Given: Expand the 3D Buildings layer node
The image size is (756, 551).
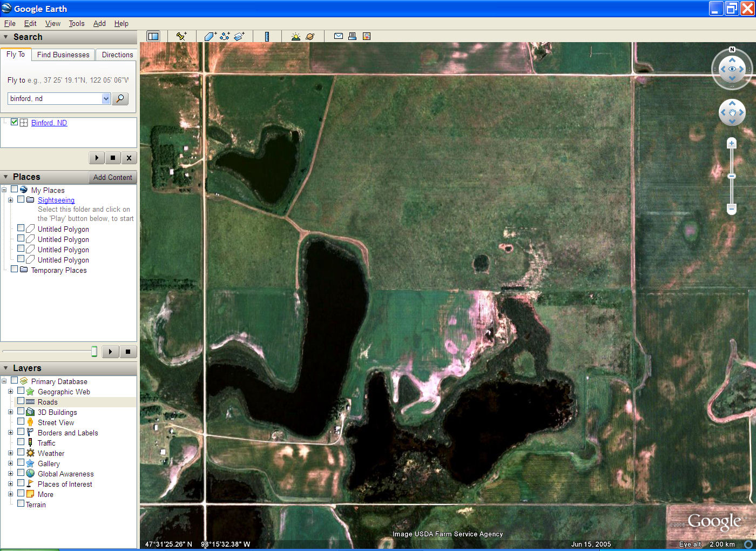Looking at the screenshot, I should point(10,412).
